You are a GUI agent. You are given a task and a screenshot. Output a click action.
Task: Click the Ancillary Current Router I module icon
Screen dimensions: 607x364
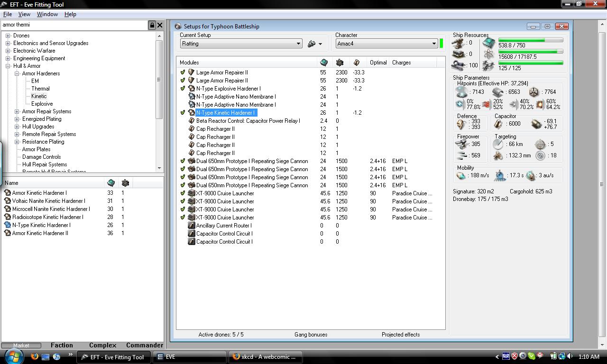(x=192, y=226)
